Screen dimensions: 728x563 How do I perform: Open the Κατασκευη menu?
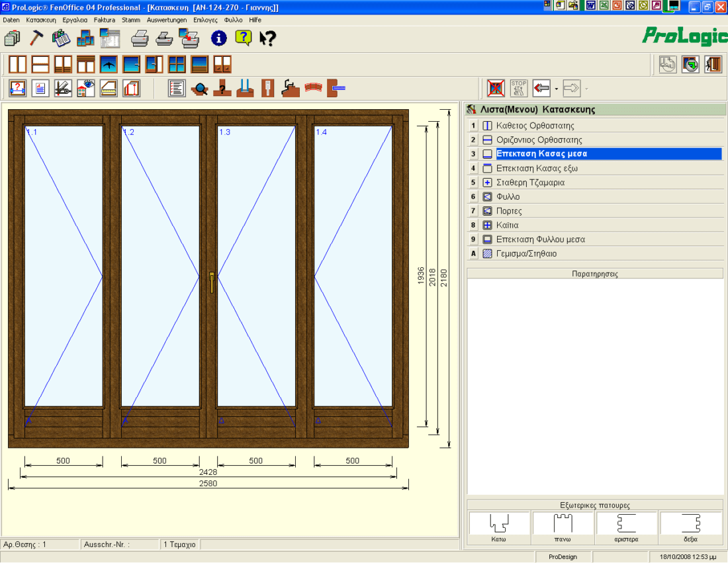tap(41, 20)
